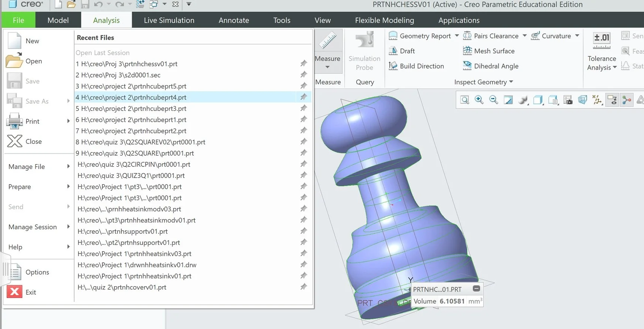Switch to the Annotate tab

pyautogui.click(x=234, y=20)
